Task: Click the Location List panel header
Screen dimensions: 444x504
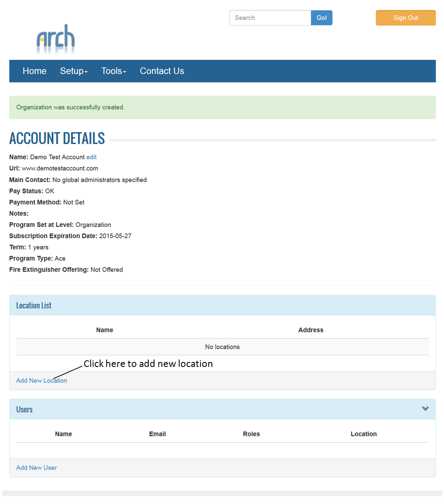Action: pyautogui.click(x=223, y=305)
